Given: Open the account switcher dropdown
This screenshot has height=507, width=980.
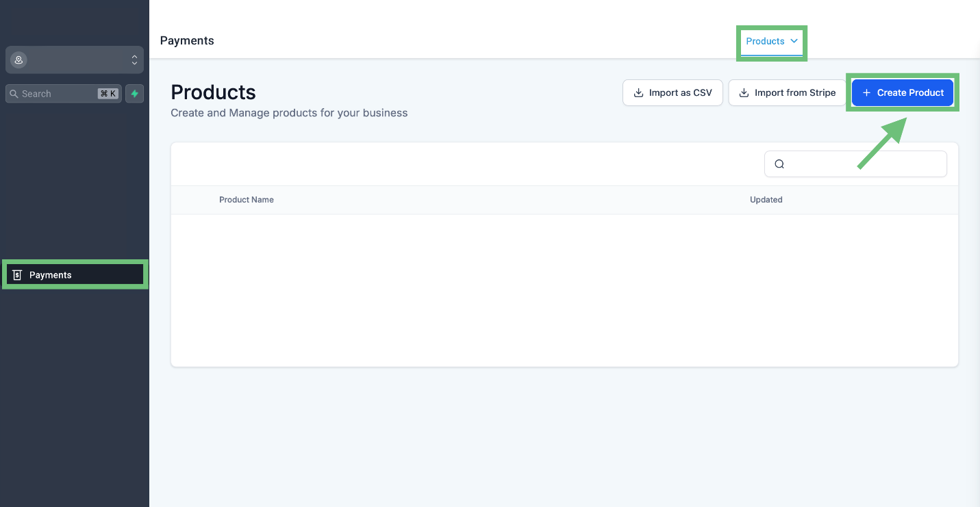Looking at the screenshot, I should (x=75, y=60).
